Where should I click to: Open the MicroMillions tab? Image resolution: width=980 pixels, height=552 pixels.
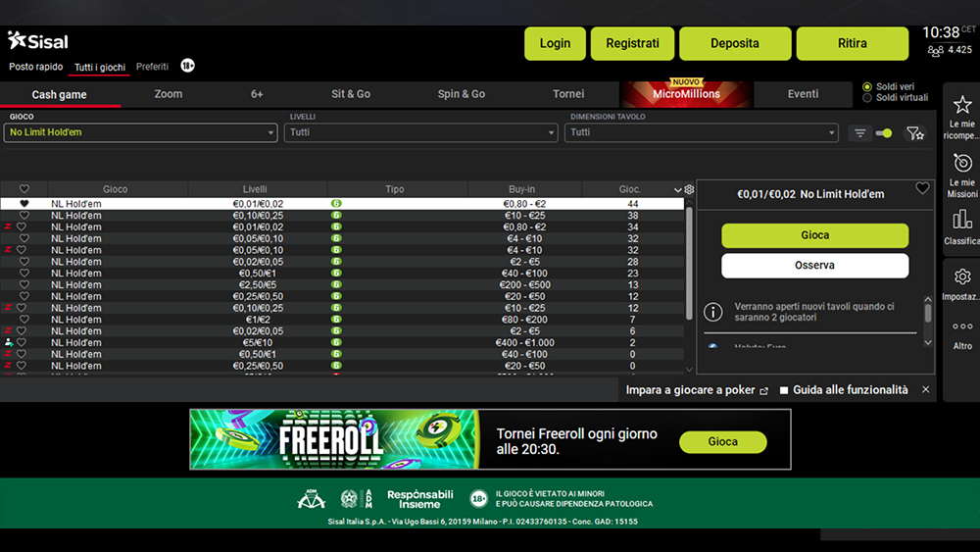686,94
